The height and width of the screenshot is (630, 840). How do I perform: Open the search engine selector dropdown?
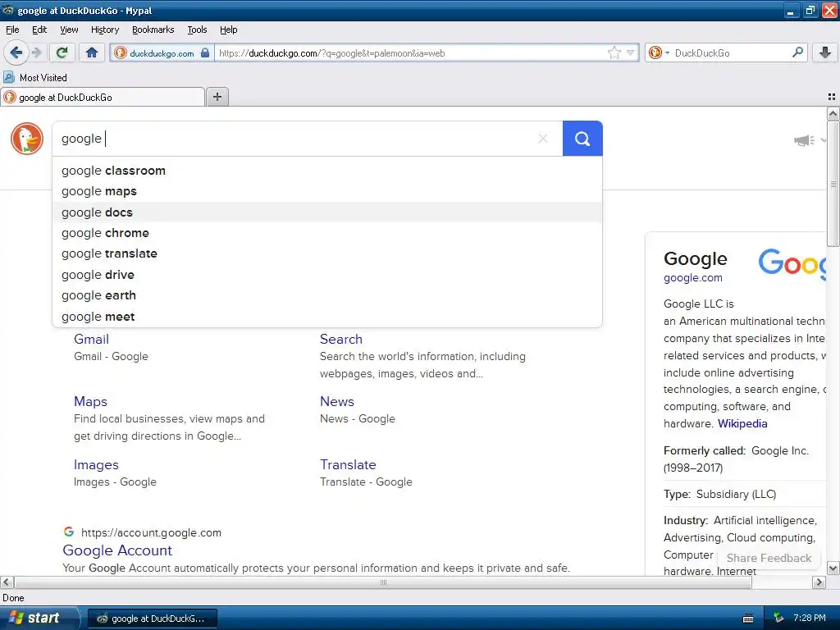[659, 52]
